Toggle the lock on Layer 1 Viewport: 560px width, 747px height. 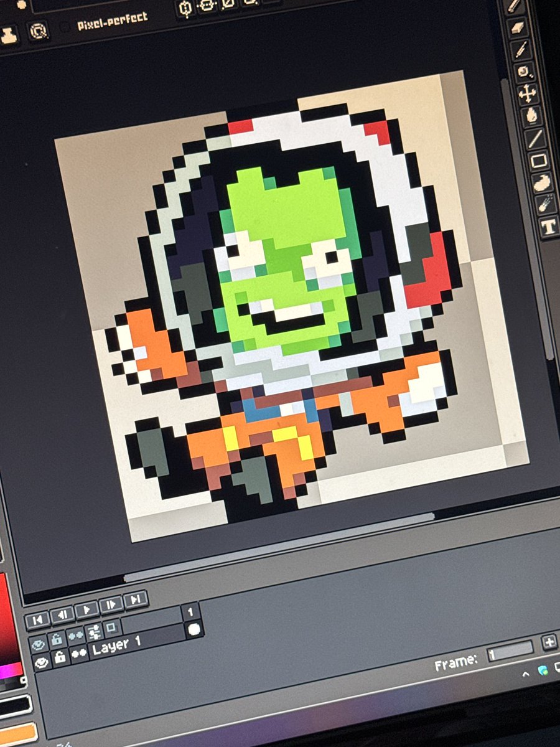[x=60, y=657]
